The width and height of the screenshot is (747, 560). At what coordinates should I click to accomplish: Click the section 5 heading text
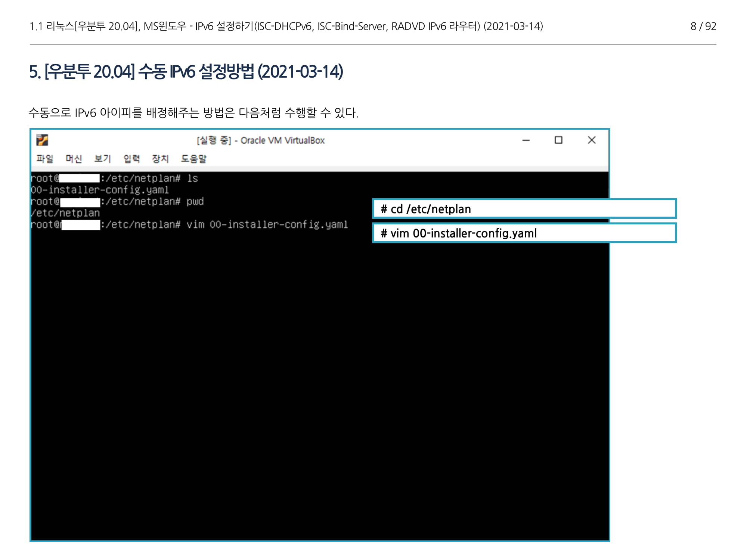click(x=186, y=72)
